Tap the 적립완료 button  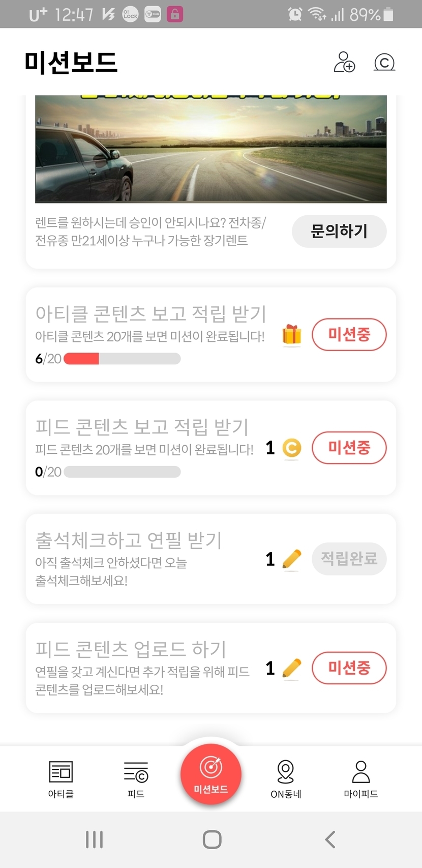coord(349,559)
